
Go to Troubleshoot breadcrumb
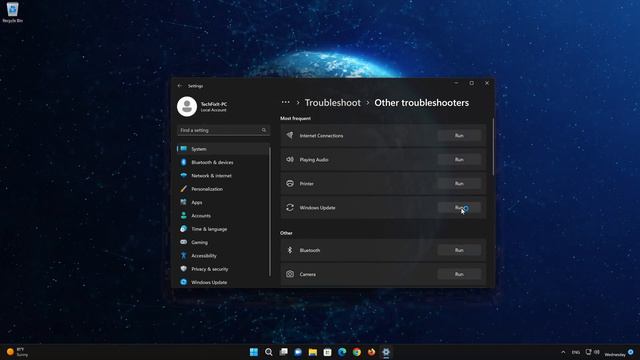[333, 103]
